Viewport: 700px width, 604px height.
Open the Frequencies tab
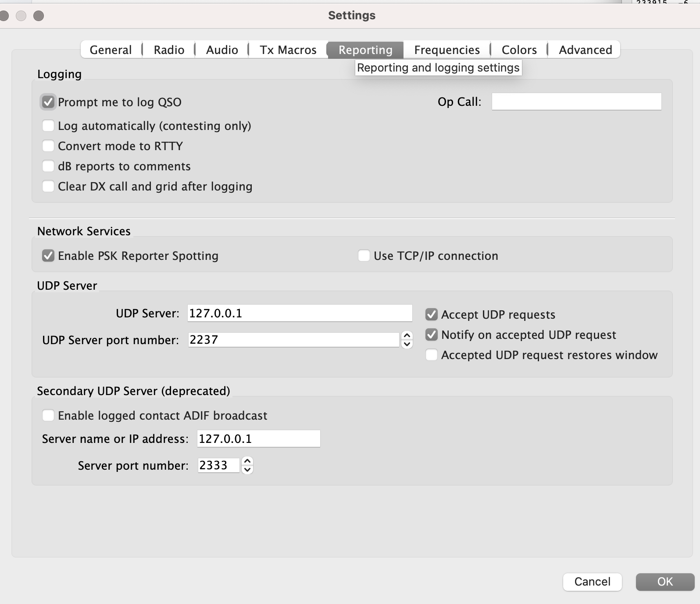coord(446,50)
